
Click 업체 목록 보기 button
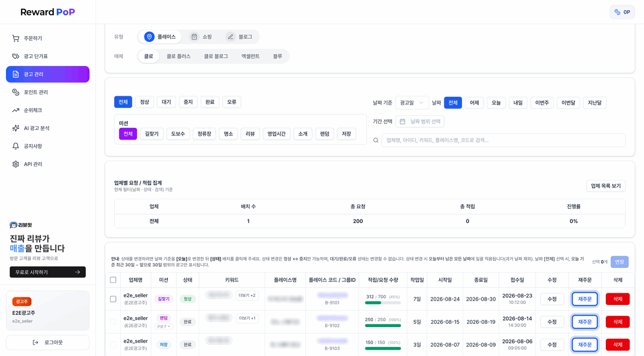pos(606,186)
